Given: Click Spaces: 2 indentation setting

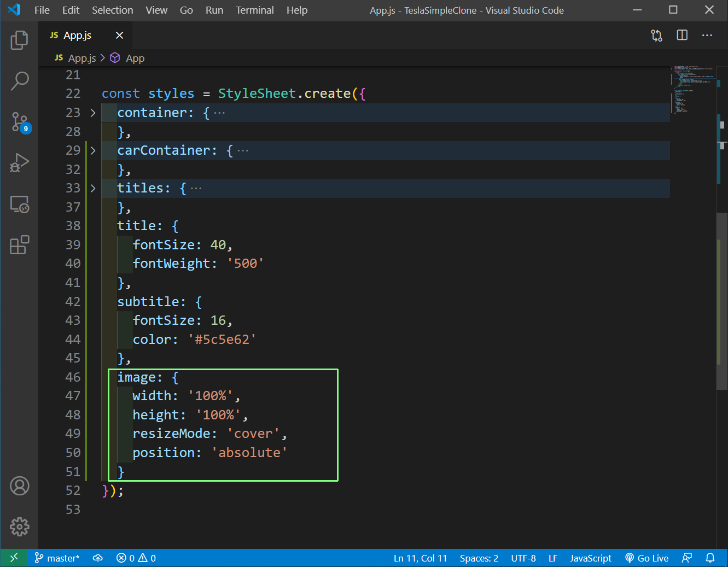Looking at the screenshot, I should click(479, 558).
